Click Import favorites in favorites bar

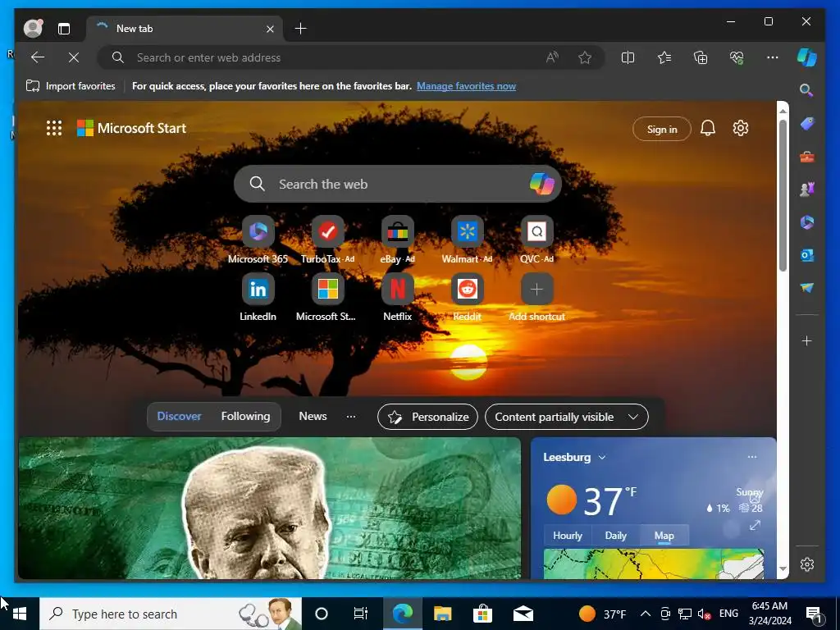click(71, 85)
